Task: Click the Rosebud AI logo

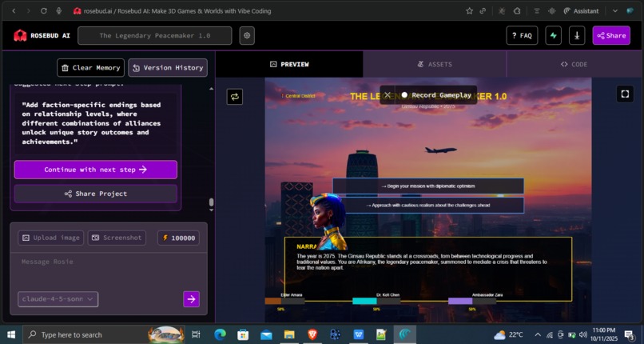Action: pos(42,36)
